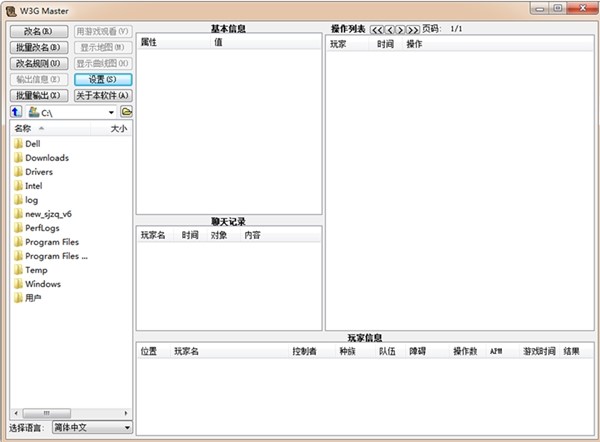600x442 pixels.
Task: Click file list scrollbar left arrow
Action: (16, 413)
